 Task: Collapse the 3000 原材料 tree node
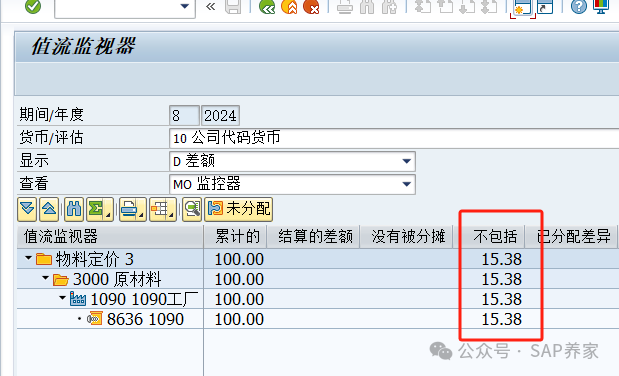[x=45, y=278]
